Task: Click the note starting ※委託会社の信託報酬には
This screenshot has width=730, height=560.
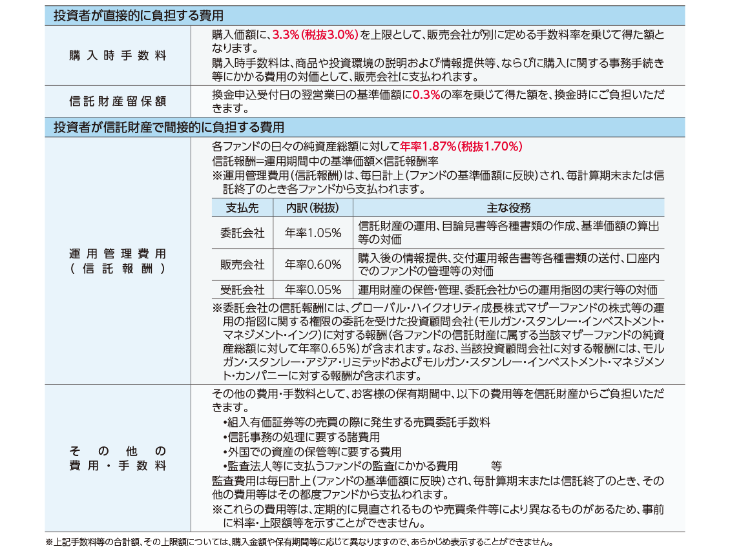Action: tap(438, 342)
